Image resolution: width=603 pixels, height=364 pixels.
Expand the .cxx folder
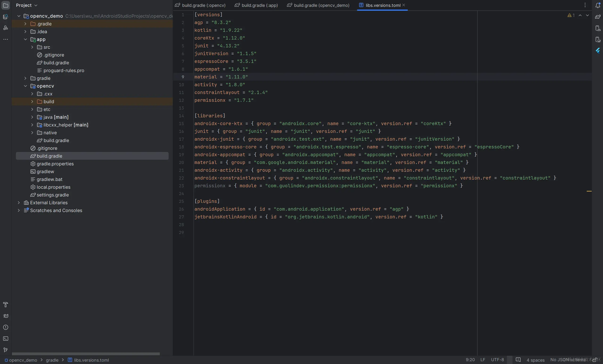pyautogui.click(x=32, y=94)
